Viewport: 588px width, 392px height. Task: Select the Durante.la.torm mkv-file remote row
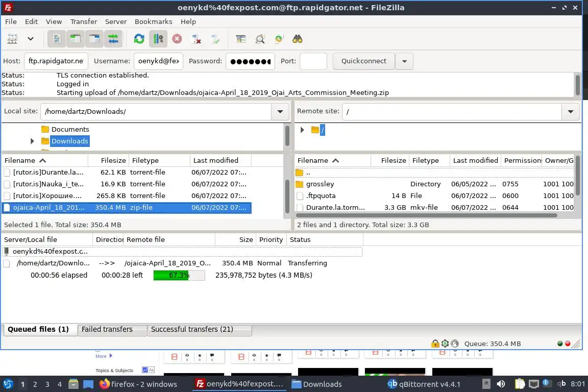[x=434, y=207]
